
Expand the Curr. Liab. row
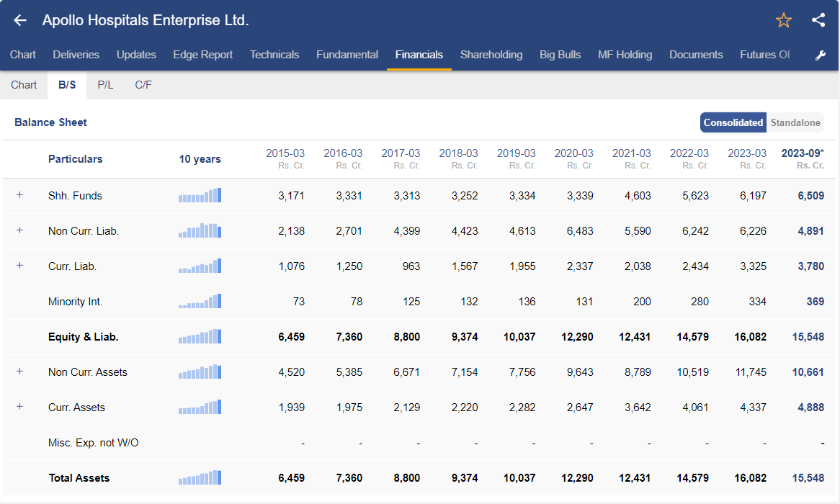click(x=20, y=266)
